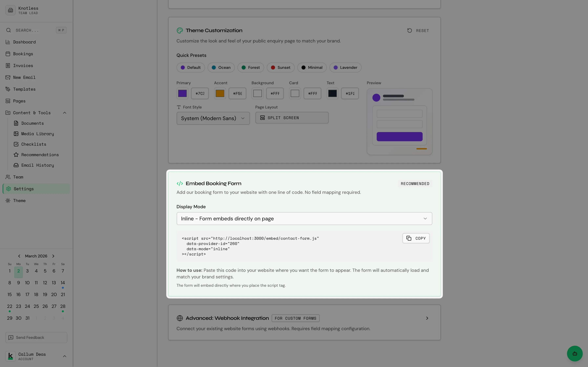The height and width of the screenshot is (367, 588).
Task: Select the Ocean color preset
Action: [221, 68]
